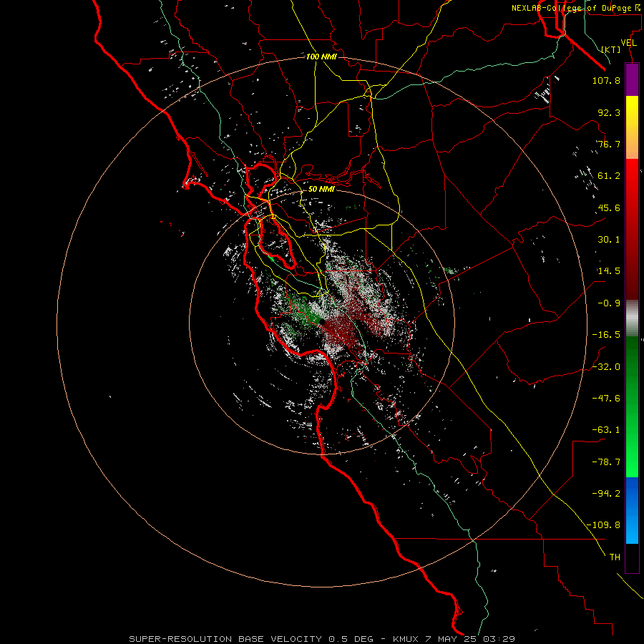Screen dimensions: 644x644
Task: Click the green segment of the velocity scale
Action: (x=632, y=406)
